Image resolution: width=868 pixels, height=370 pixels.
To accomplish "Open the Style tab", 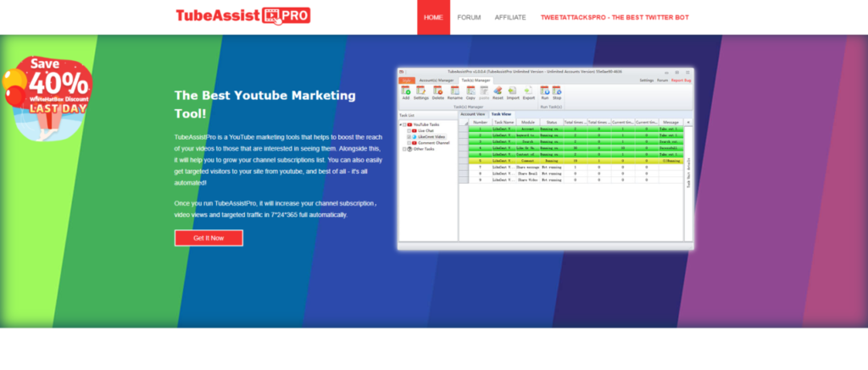I will click(x=407, y=80).
